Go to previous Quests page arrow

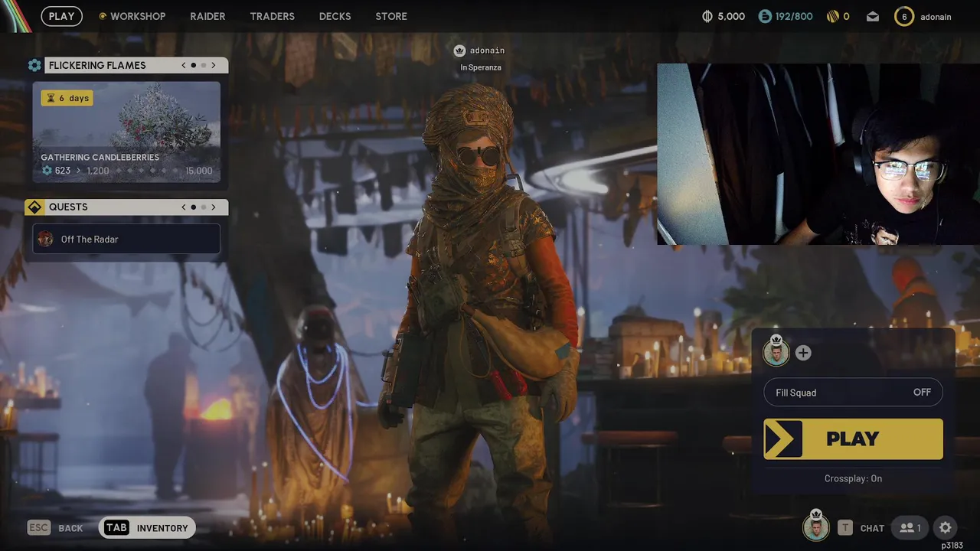pyautogui.click(x=184, y=207)
